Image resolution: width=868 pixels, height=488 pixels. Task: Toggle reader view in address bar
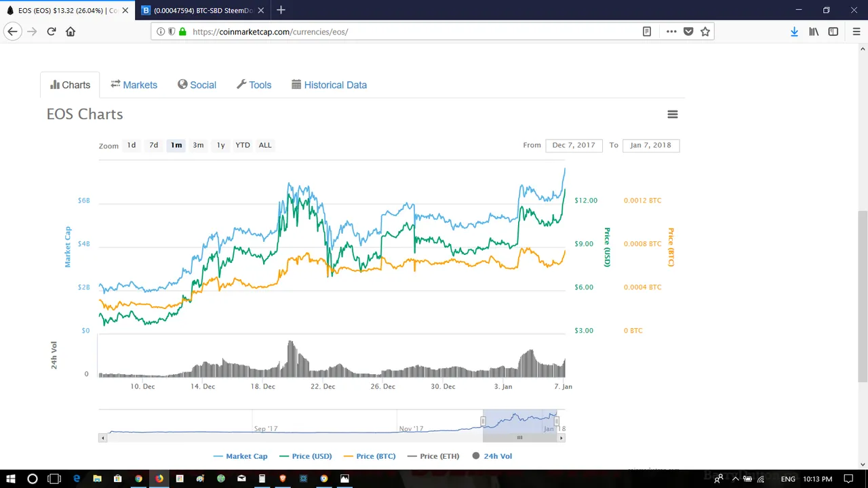point(647,31)
